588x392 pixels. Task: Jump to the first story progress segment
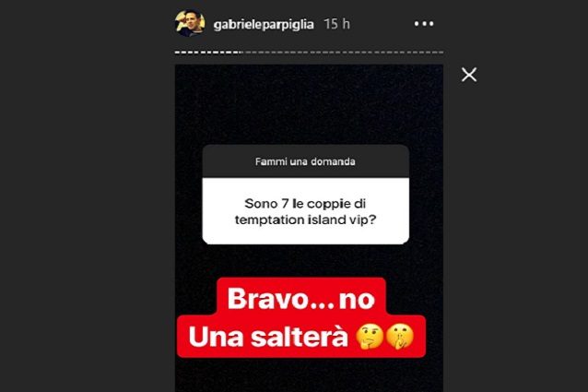pyautogui.click(x=177, y=53)
